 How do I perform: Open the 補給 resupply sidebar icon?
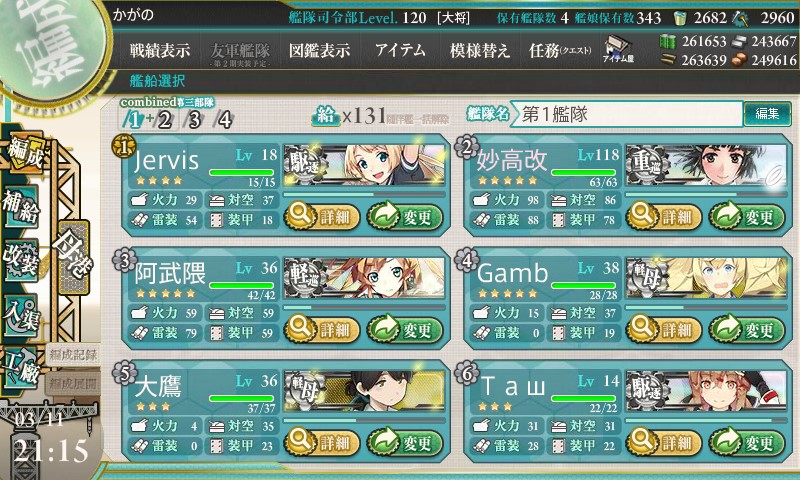(x=20, y=206)
